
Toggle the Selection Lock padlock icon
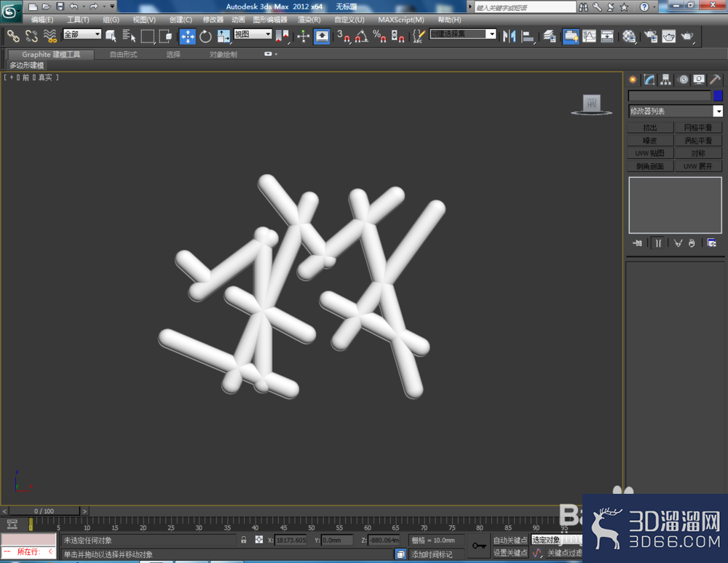243,540
